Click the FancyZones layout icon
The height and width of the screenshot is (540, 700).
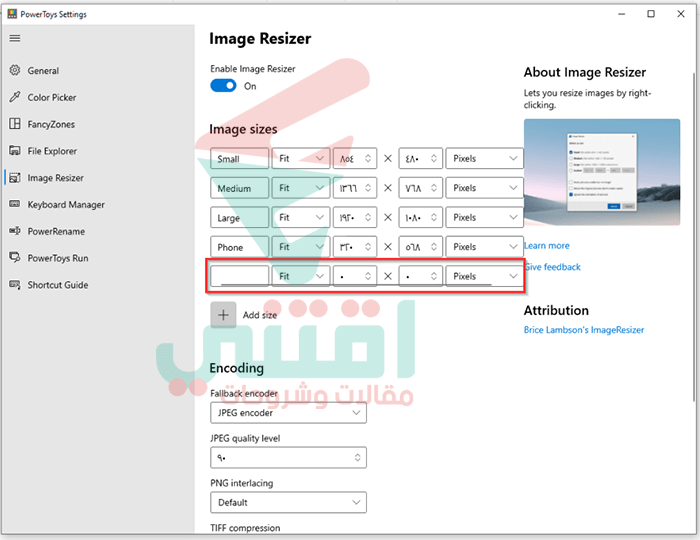click(x=15, y=124)
